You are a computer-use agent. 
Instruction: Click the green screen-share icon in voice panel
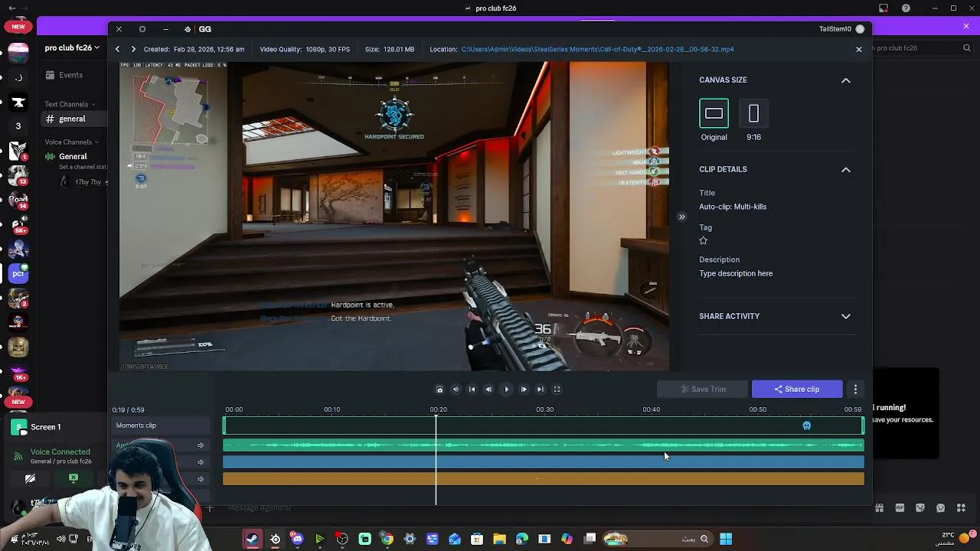pyautogui.click(x=73, y=478)
